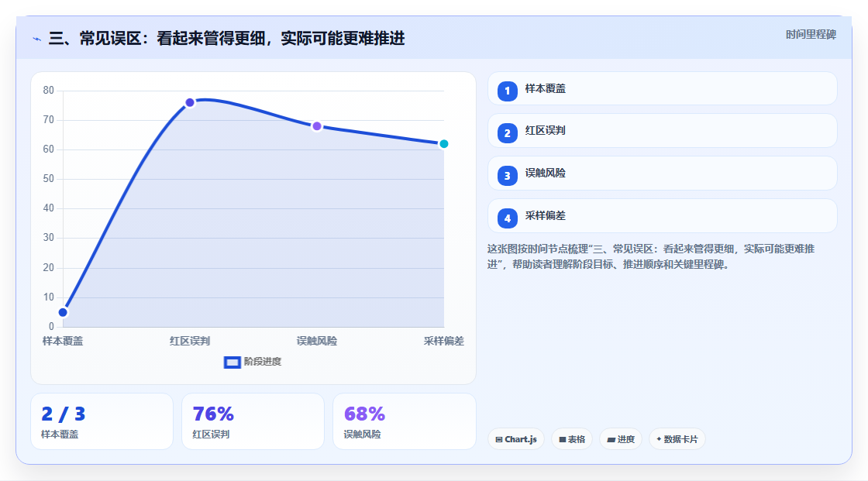Click the Chart.js tag
The image size is (868, 481).
[516, 439]
